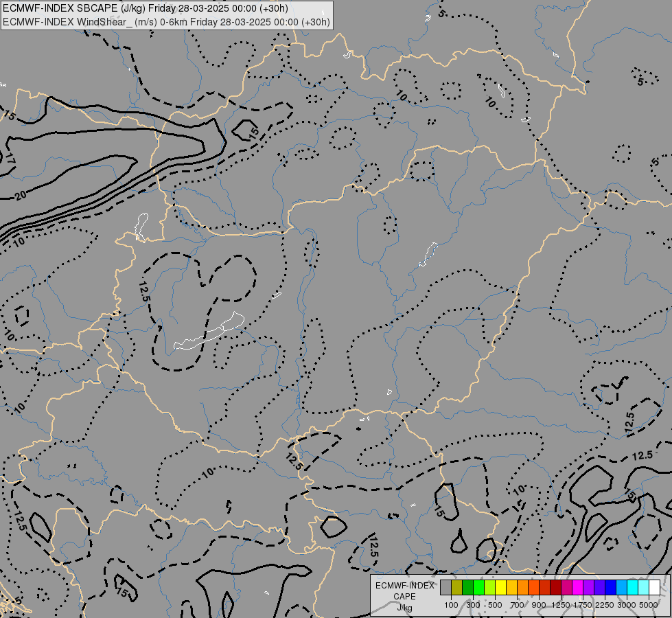Click the dark maroon red legend swatch
This screenshot has width=672, height=618.
(555, 588)
